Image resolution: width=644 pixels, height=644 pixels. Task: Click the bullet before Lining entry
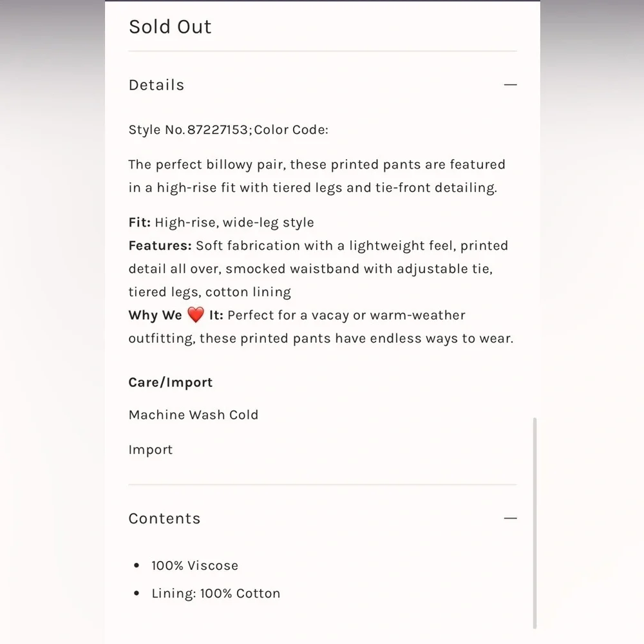point(137,593)
